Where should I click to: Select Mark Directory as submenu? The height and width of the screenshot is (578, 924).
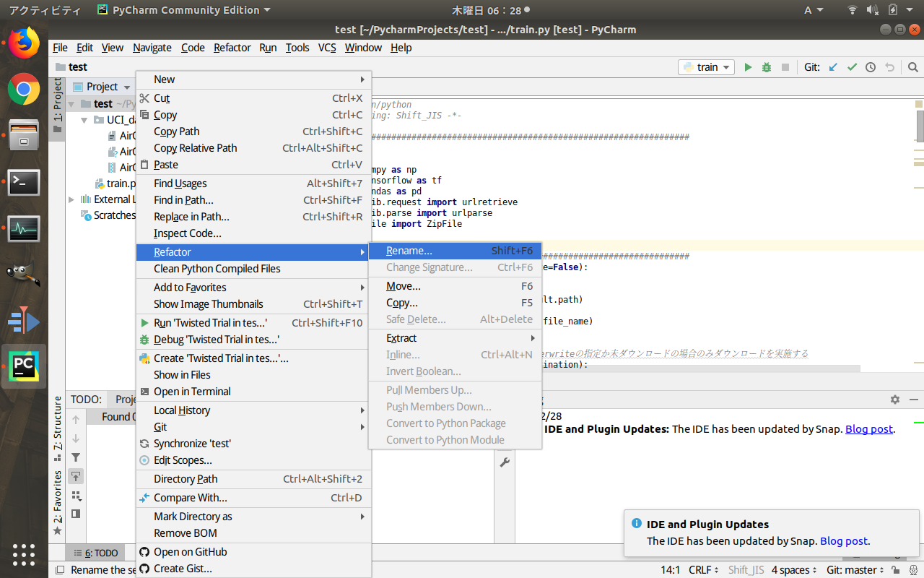(253, 517)
